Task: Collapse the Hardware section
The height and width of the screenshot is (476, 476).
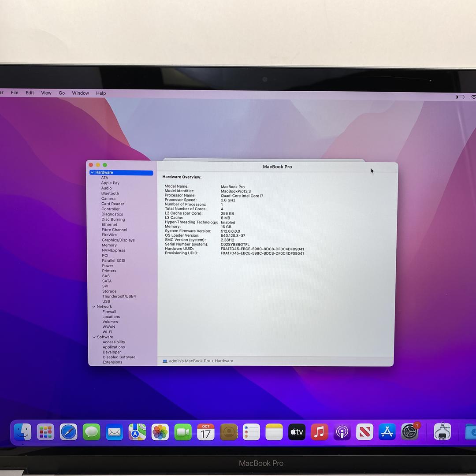Action: pos(93,172)
